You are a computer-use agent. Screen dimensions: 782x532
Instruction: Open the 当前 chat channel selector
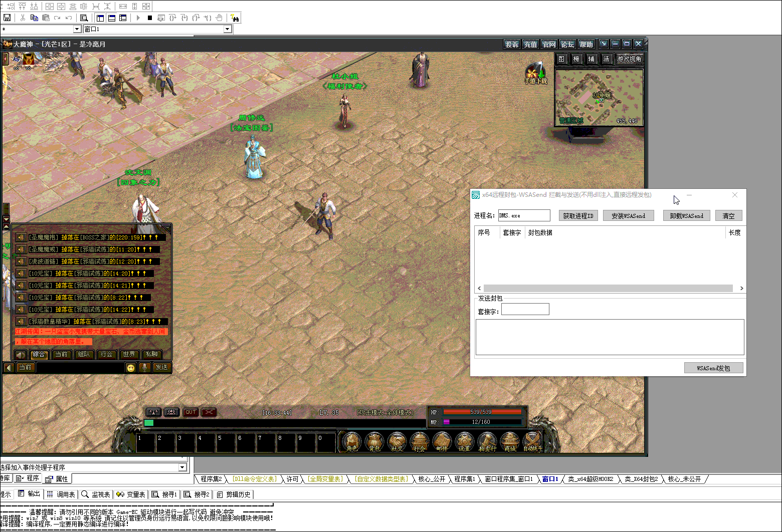(25, 368)
